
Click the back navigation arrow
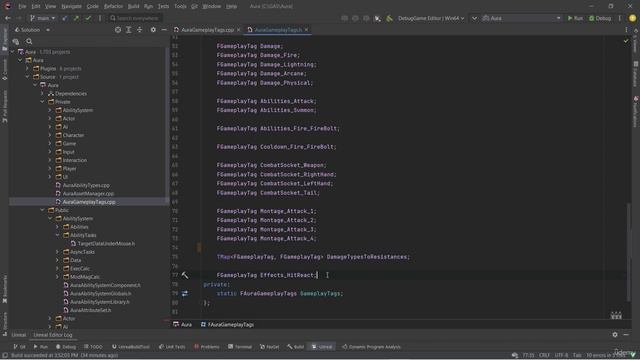point(8,18)
